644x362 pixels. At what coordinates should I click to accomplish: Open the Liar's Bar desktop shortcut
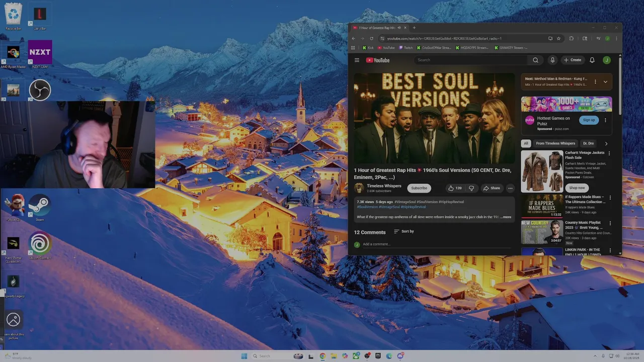tap(40, 17)
